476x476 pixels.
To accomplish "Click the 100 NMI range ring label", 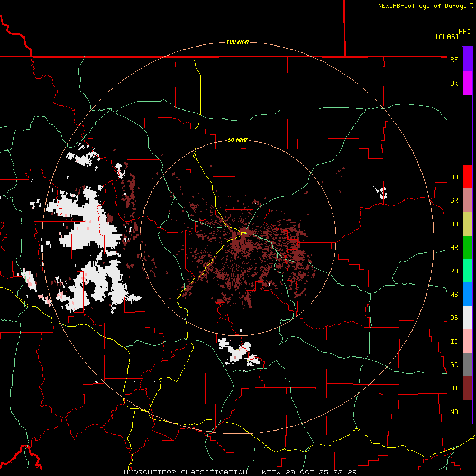I will click(x=237, y=42).
